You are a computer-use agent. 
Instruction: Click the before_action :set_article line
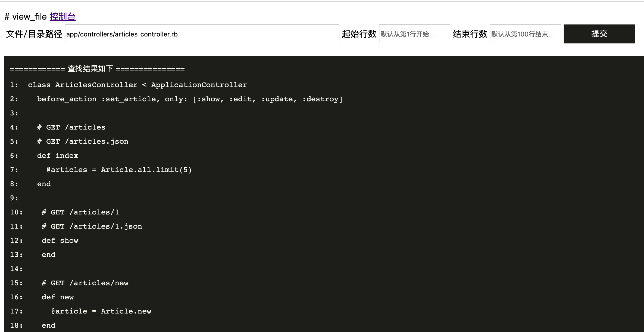point(189,99)
